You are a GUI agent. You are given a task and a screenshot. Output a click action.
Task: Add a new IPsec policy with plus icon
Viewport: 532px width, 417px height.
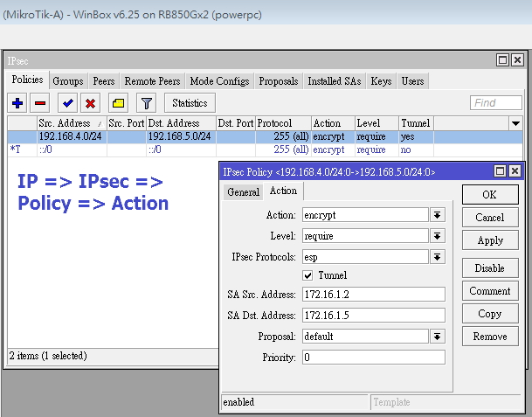(17, 103)
